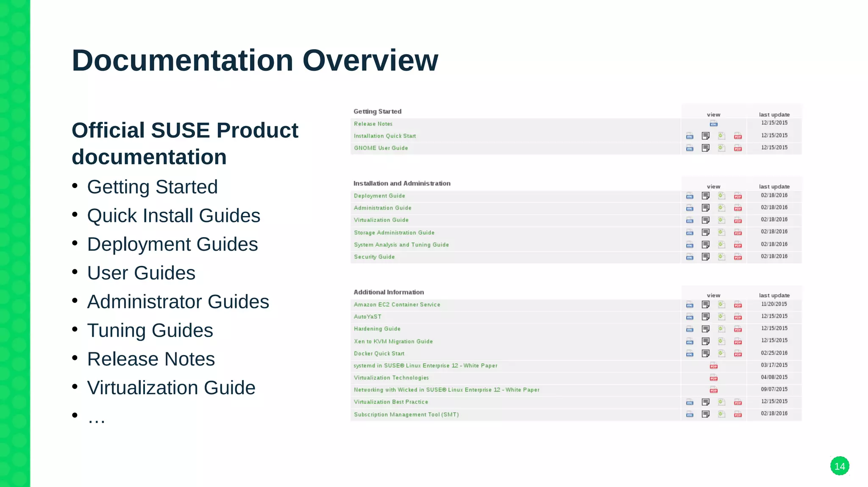
Task: Open EPUB icon for GNOME User Guide
Action: pyautogui.click(x=722, y=148)
